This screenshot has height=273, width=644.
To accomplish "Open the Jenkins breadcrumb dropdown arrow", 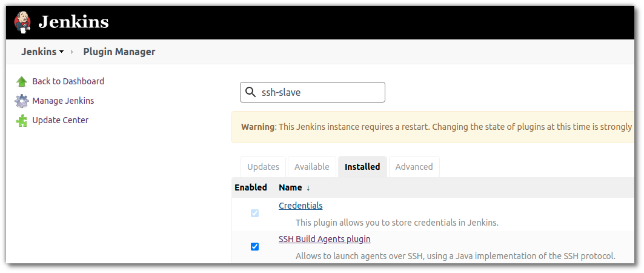I will tap(62, 52).
